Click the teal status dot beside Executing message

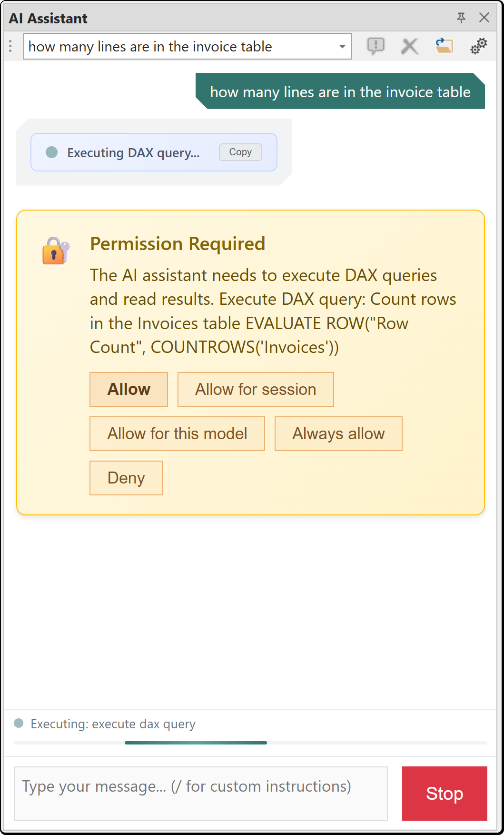(x=51, y=152)
